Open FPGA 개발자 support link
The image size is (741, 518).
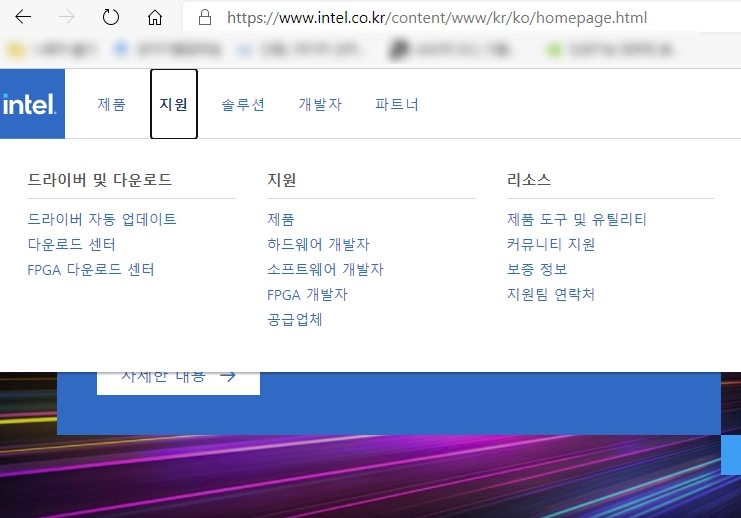pos(307,294)
